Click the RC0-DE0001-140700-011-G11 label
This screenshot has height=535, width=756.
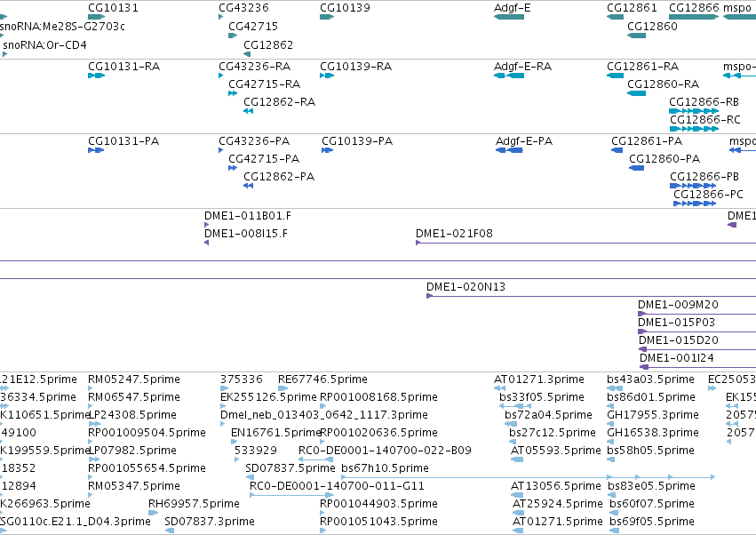pyautogui.click(x=337, y=486)
